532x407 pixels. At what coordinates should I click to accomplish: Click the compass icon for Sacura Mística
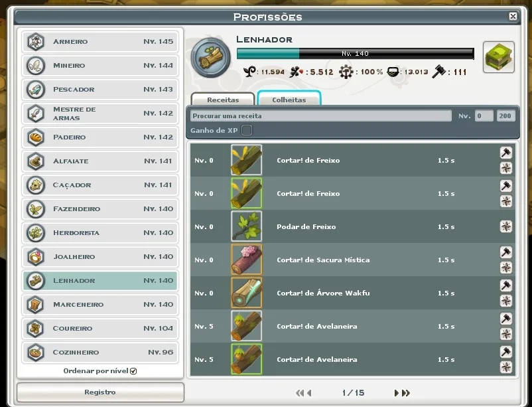pyautogui.click(x=506, y=268)
